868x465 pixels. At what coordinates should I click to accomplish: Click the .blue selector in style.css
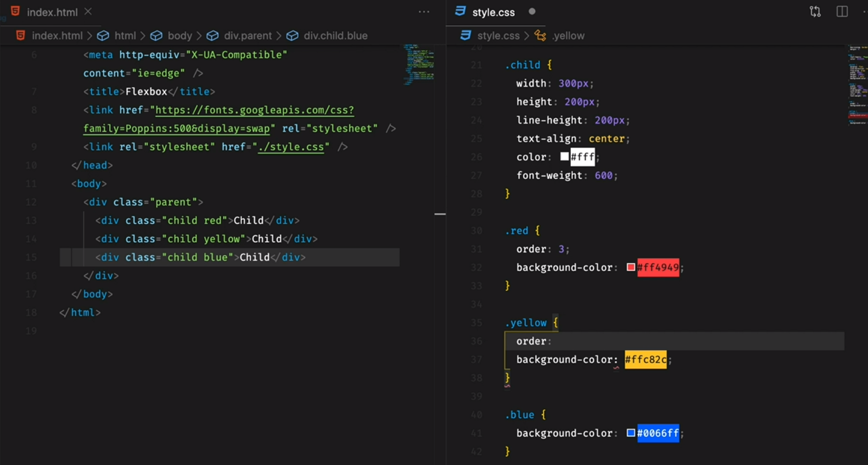[519, 414]
